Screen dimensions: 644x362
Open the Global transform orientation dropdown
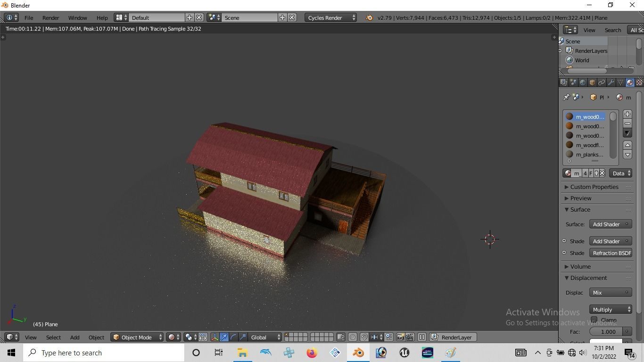click(x=265, y=337)
